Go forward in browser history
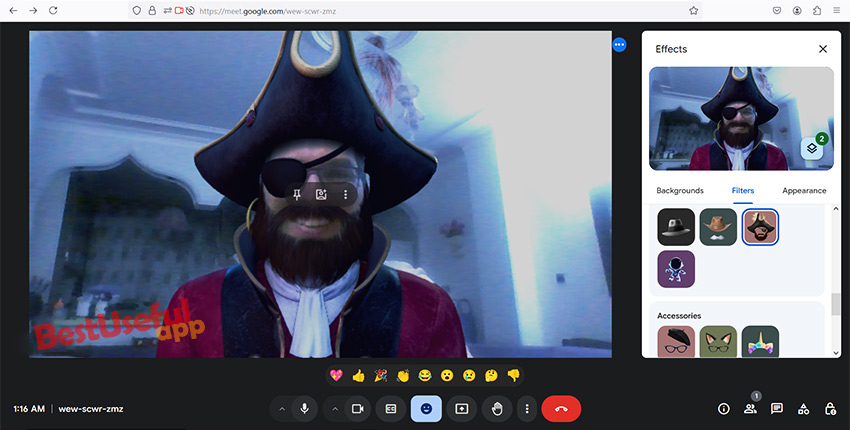 [33, 10]
